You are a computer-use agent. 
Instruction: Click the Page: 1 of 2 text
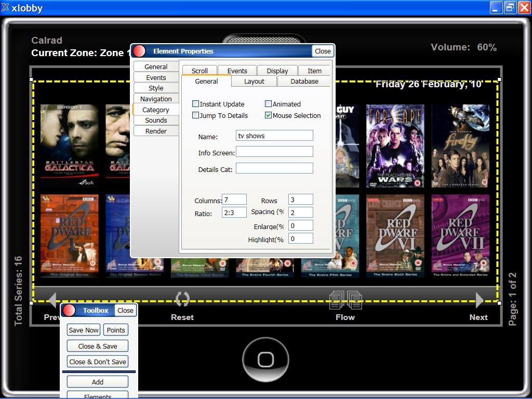coord(513,299)
